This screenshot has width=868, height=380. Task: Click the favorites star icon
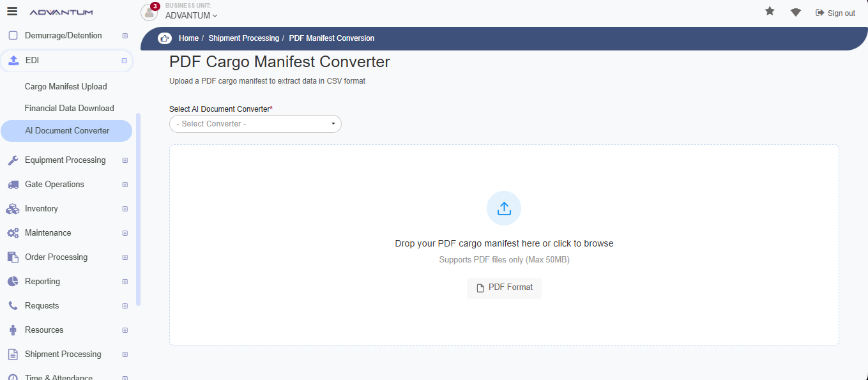coord(770,11)
